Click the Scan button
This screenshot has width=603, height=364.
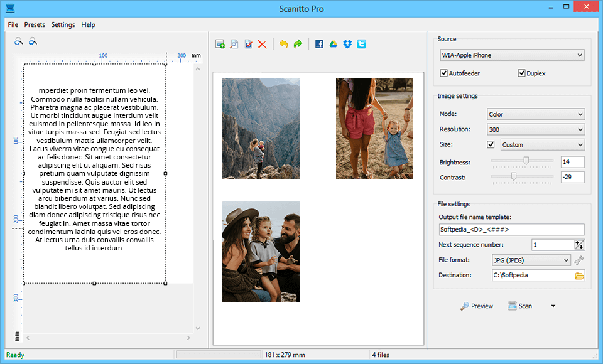pyautogui.click(x=520, y=306)
